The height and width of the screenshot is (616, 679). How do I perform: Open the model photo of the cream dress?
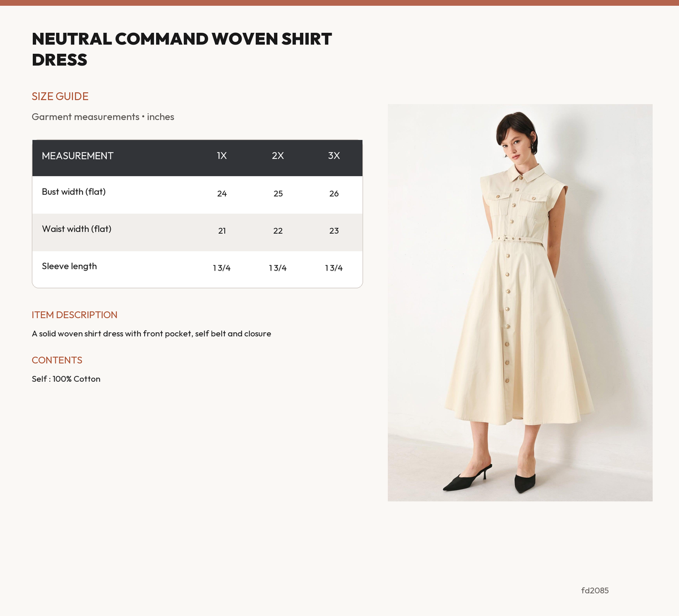click(520, 302)
